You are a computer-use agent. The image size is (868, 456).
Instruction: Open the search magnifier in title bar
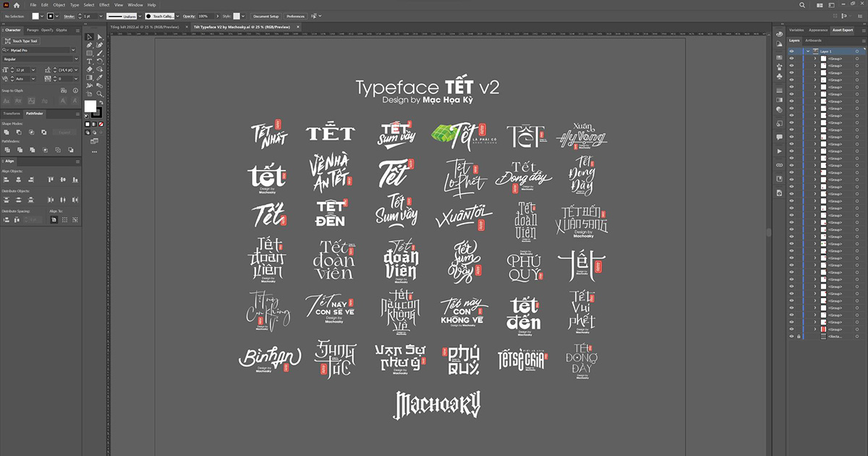point(802,5)
